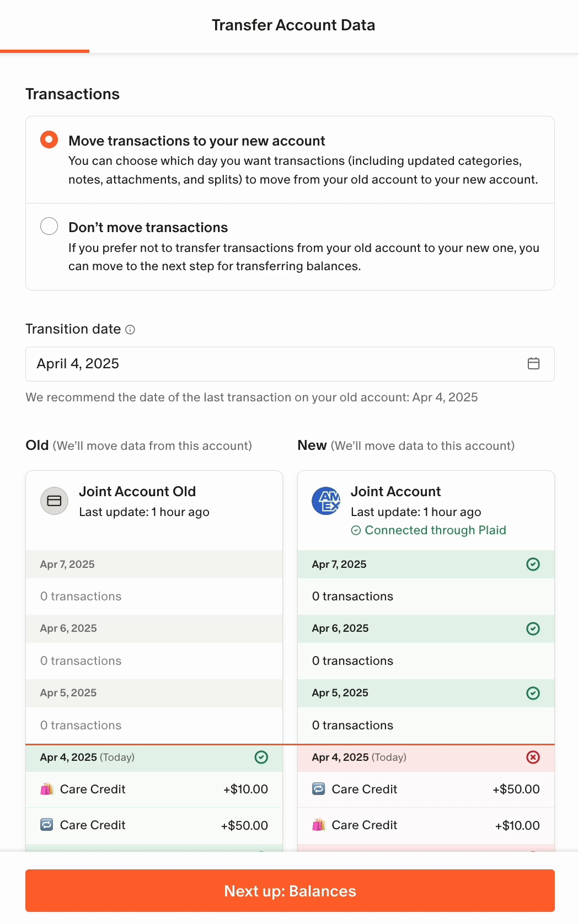Click Apr 6 green checkmark in New column
This screenshot has width=578, height=924.
pos(533,628)
